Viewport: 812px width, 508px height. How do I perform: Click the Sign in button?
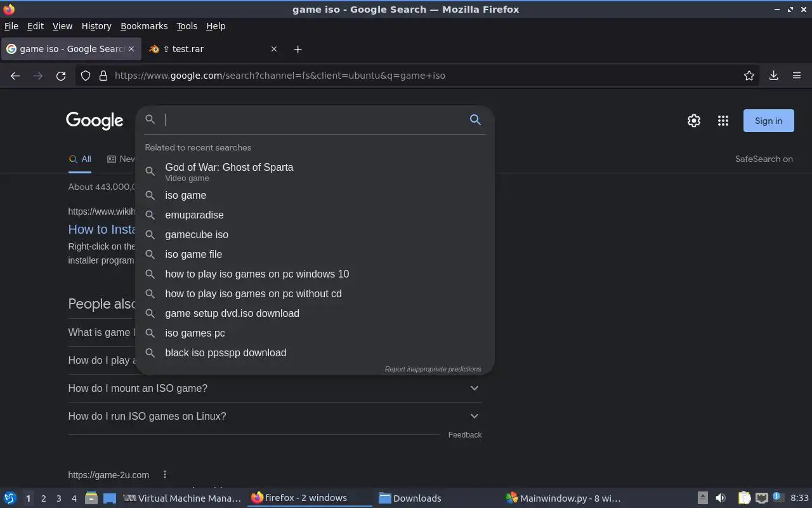[x=768, y=121]
